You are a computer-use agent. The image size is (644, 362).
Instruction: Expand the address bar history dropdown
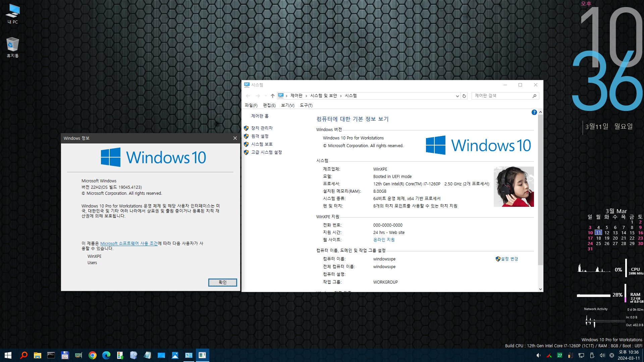457,96
